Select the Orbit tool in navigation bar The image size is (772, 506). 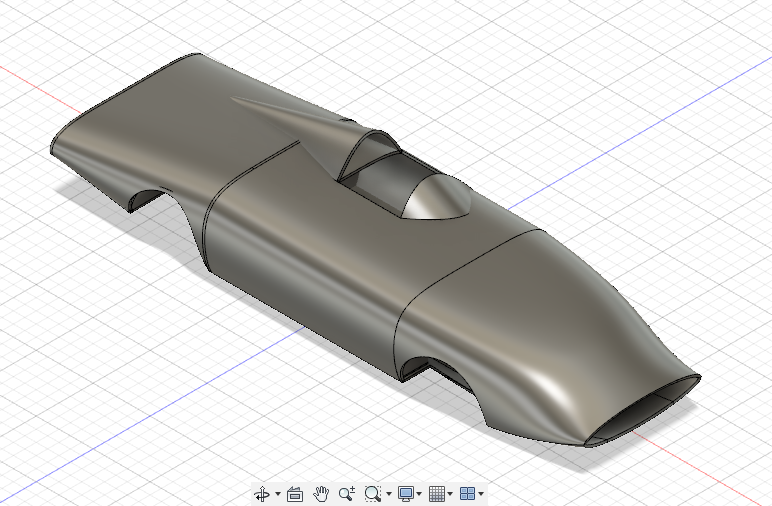pyautogui.click(x=262, y=493)
